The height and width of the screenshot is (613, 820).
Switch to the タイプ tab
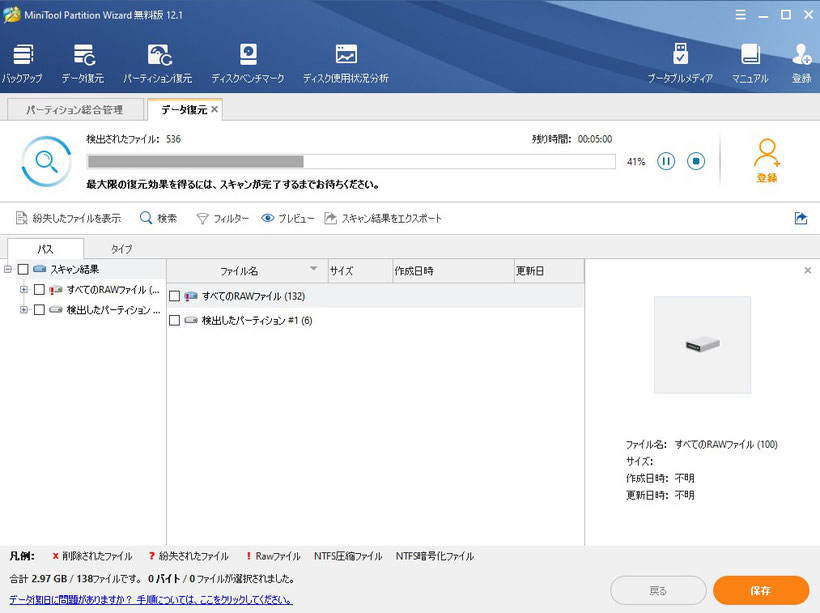[x=121, y=248]
